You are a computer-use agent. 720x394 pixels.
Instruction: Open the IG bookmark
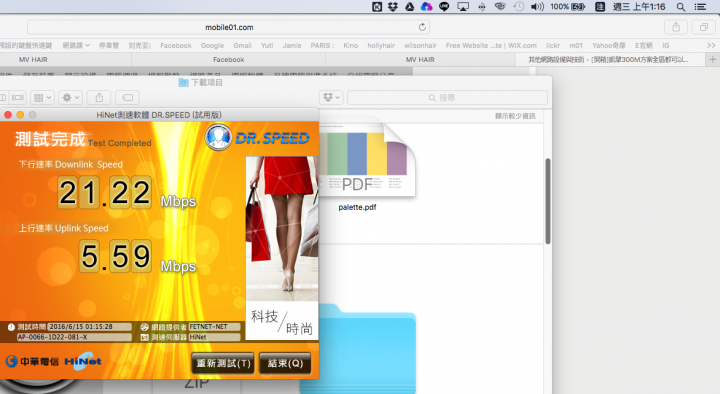point(665,45)
